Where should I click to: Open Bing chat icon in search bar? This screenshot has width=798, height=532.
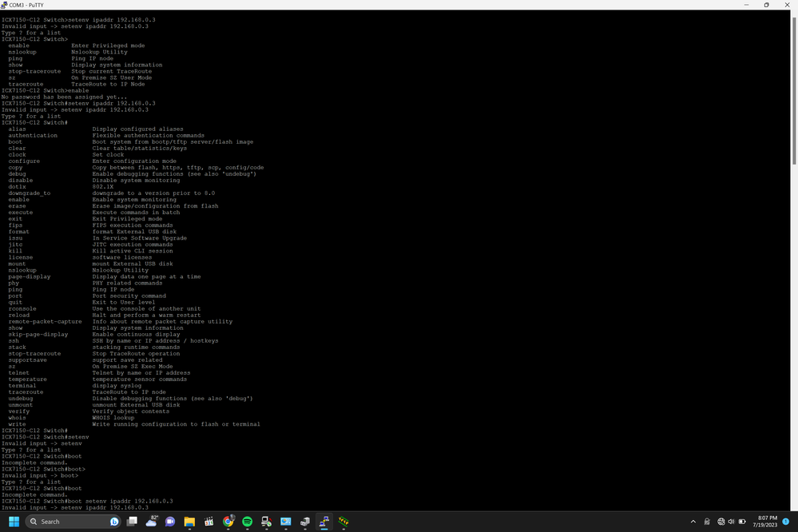(x=114, y=522)
